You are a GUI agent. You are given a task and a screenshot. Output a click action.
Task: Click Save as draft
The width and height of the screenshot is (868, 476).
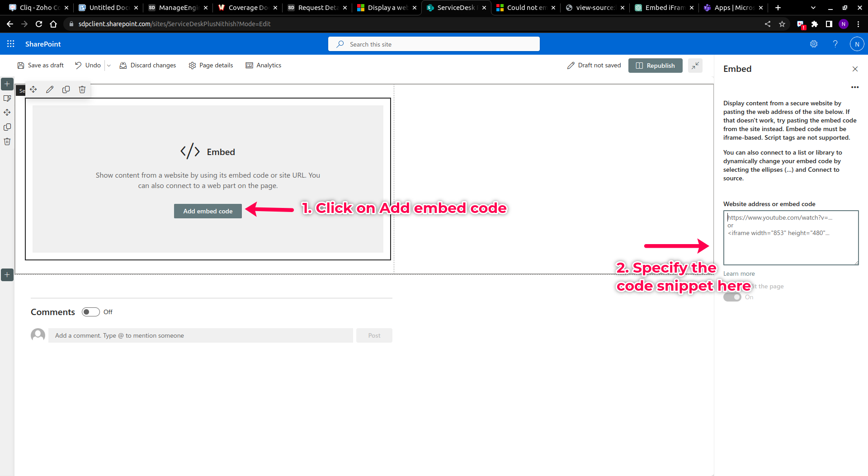[41, 66]
